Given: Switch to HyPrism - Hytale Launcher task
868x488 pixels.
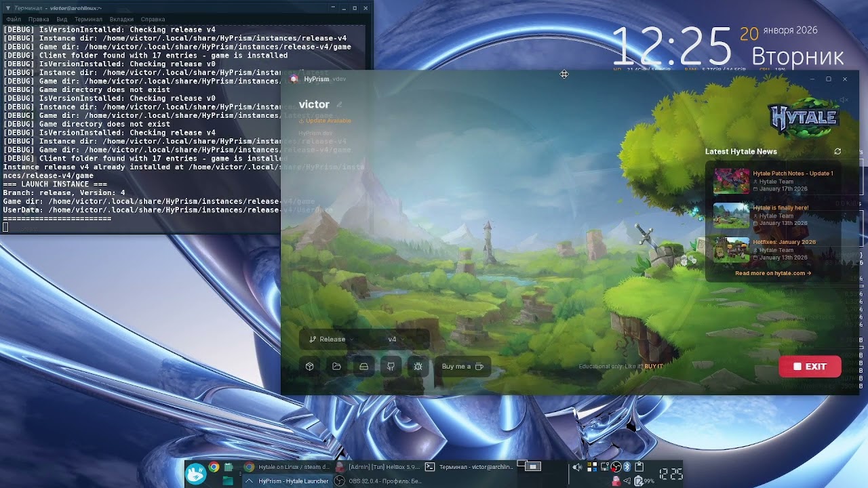Looking at the screenshot, I should point(288,481).
